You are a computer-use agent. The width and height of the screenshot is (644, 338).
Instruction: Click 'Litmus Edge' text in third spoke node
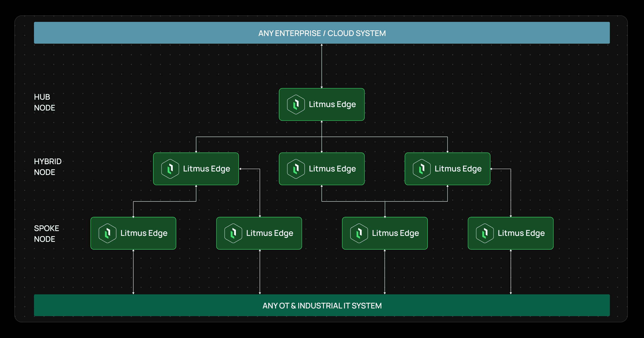pyautogui.click(x=395, y=233)
